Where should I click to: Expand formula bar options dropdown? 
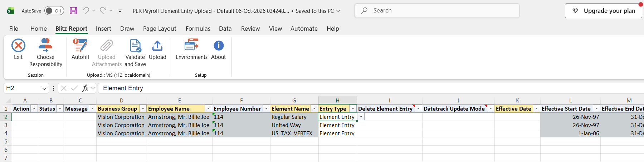tap(93, 88)
